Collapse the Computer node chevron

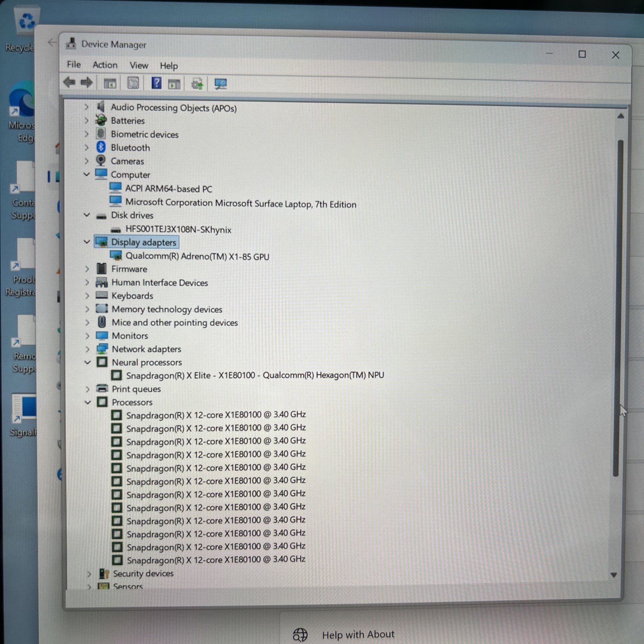pos(86,174)
